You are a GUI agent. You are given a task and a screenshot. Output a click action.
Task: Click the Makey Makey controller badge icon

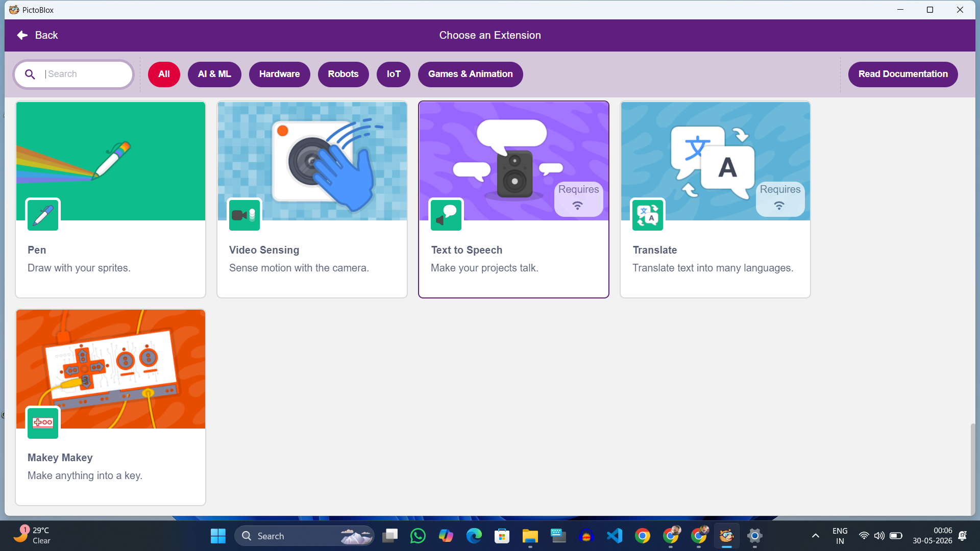click(43, 422)
